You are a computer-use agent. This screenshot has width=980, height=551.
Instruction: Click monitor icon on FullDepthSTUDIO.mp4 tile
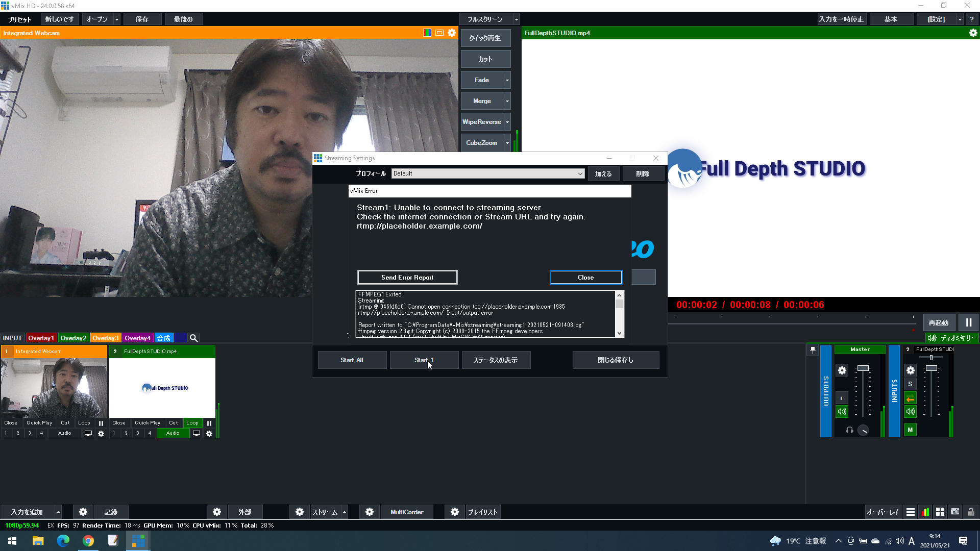[x=197, y=434]
